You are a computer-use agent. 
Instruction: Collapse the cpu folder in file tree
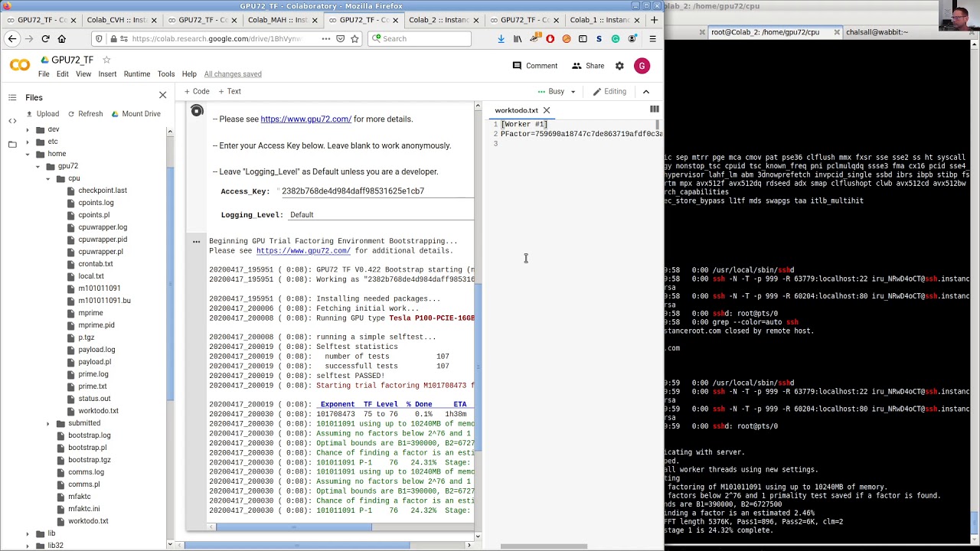(x=47, y=178)
